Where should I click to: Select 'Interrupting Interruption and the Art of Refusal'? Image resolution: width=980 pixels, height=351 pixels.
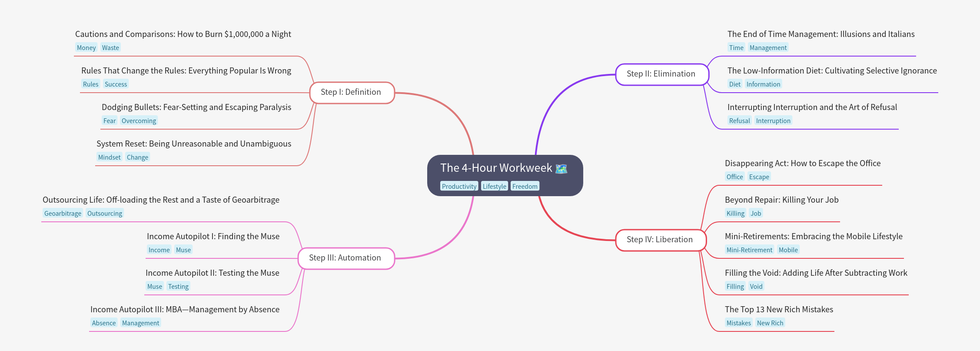pos(812,107)
